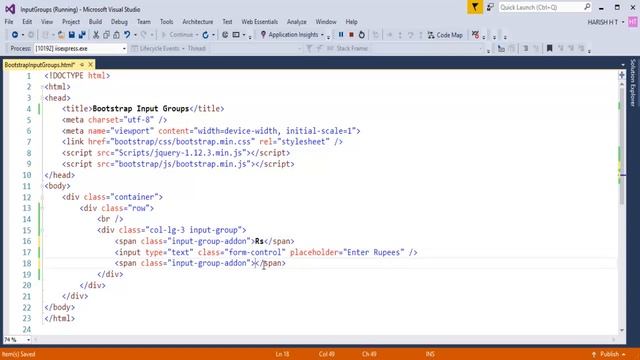
Task: Click the Visual Studio logo icon
Action: click(x=10, y=9)
